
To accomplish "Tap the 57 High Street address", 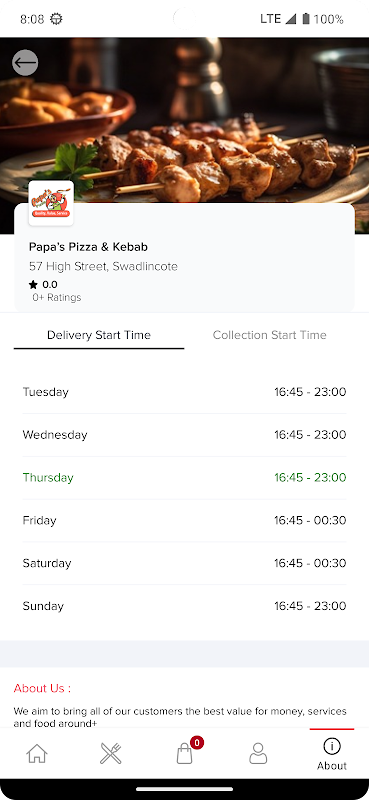I will pos(103,266).
